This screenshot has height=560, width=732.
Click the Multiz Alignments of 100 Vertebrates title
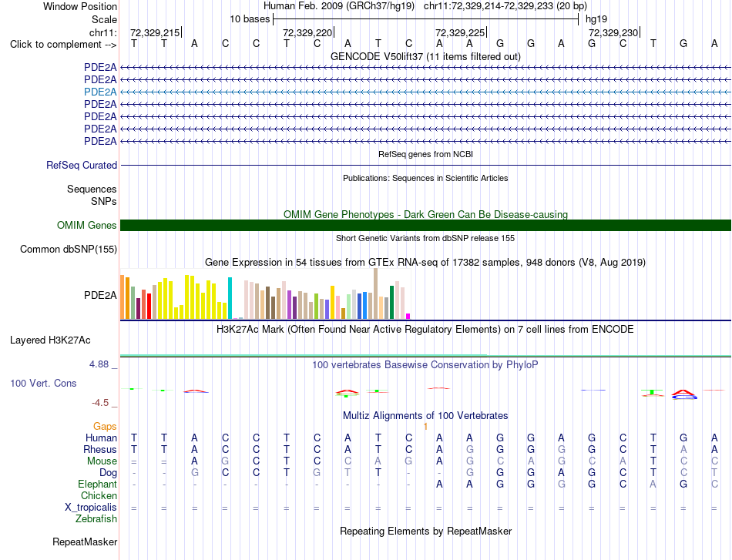(x=425, y=415)
